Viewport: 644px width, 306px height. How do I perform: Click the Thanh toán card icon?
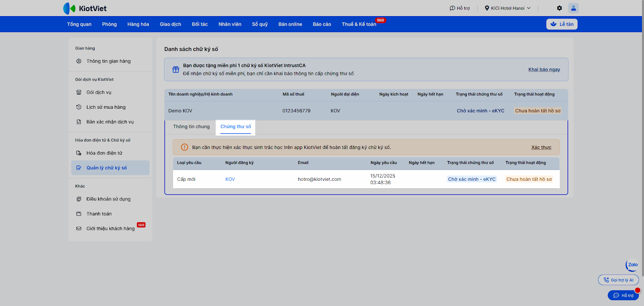79,214
